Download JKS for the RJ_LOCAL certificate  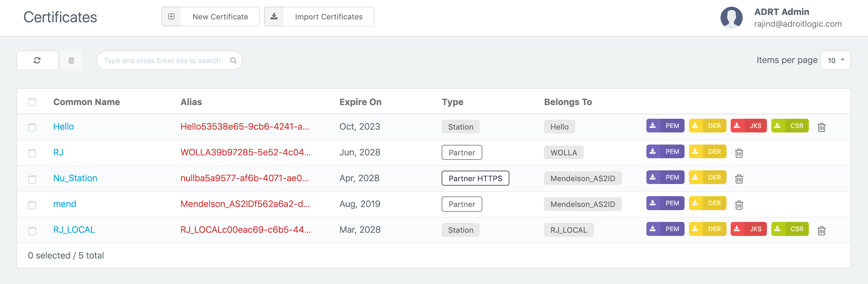click(748, 229)
